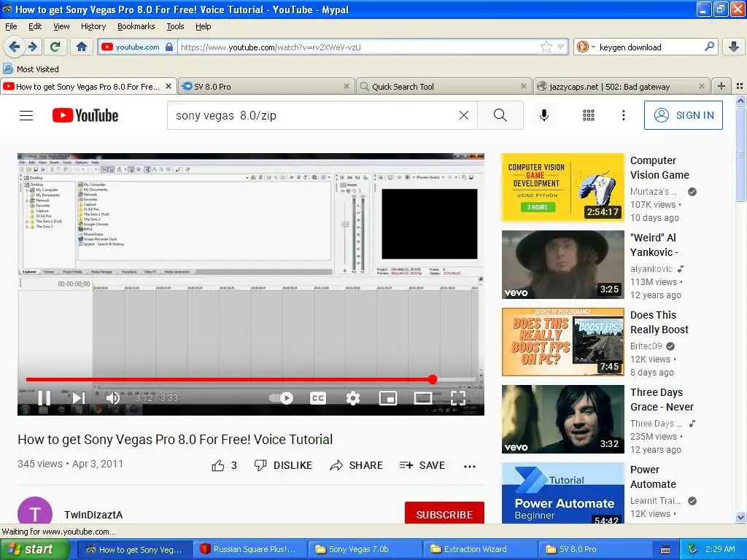The image size is (747, 560).
Task: Open more actions ellipsis under the video
Action: coord(470,466)
